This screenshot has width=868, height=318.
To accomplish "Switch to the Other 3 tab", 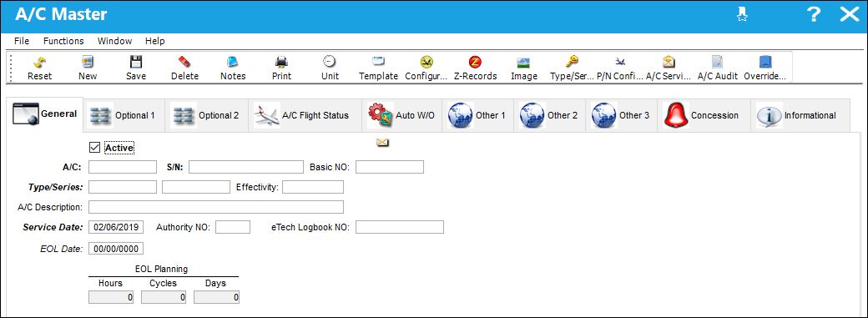I will point(621,115).
